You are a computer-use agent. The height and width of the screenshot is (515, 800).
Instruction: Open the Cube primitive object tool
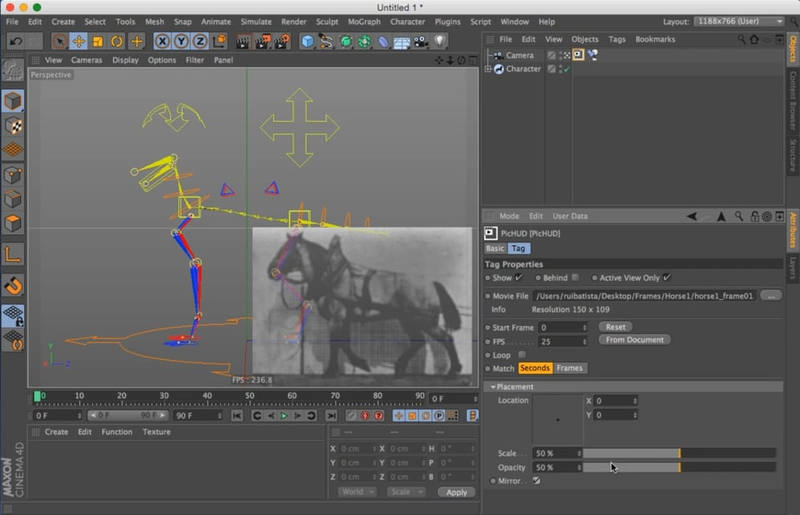308,41
